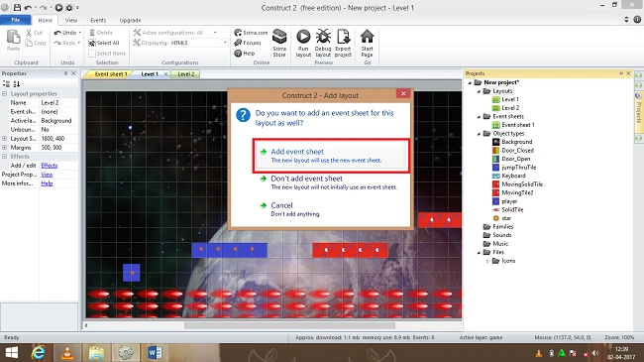
Task: Click the Cut scissors icon
Action: pyautogui.click(x=29, y=33)
